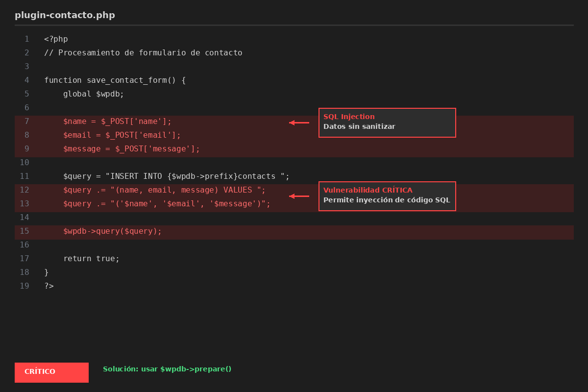
Task: Click the red arrow pointing to line 7
Action: [299, 122]
